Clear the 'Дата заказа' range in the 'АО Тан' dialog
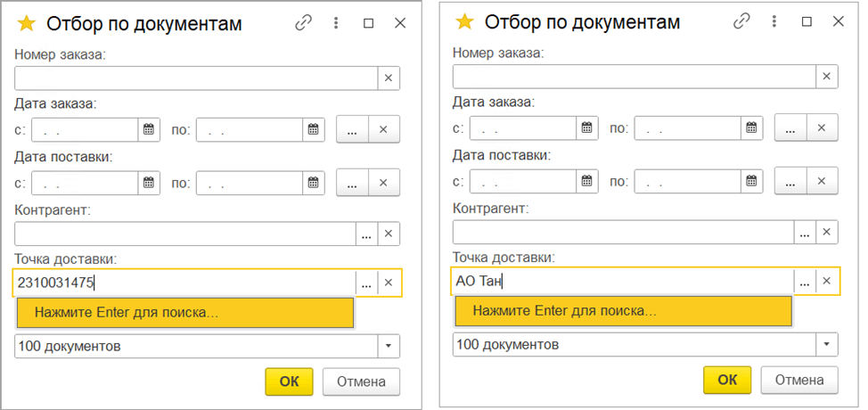 [822, 127]
